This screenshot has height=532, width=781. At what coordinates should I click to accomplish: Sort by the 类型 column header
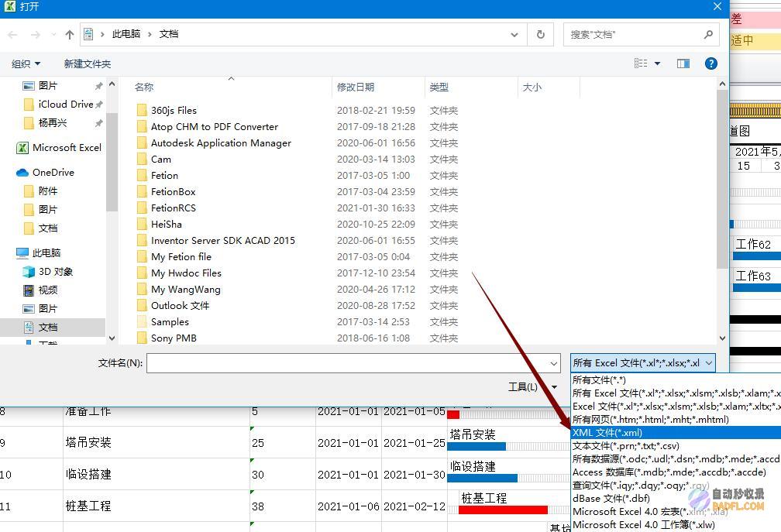[x=439, y=87]
